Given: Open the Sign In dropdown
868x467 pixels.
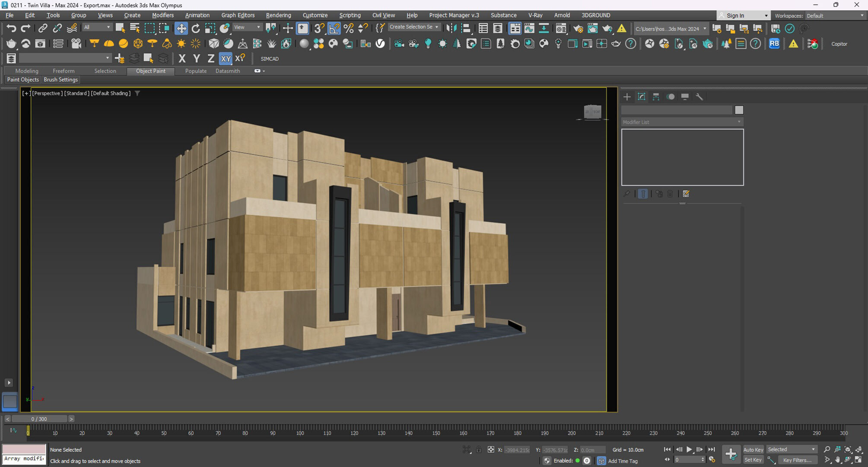Looking at the screenshot, I should (x=743, y=16).
